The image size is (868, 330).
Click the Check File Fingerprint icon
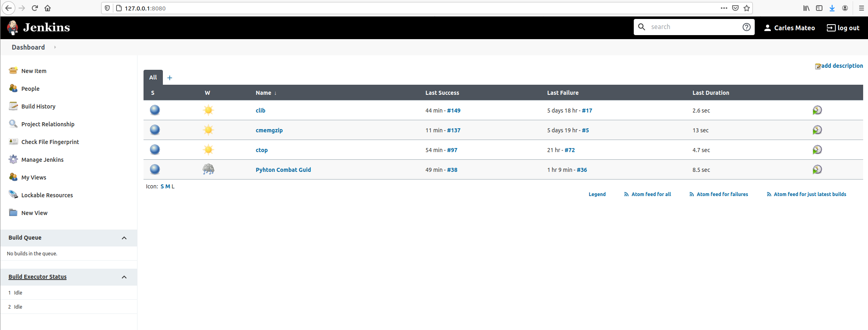coord(13,142)
